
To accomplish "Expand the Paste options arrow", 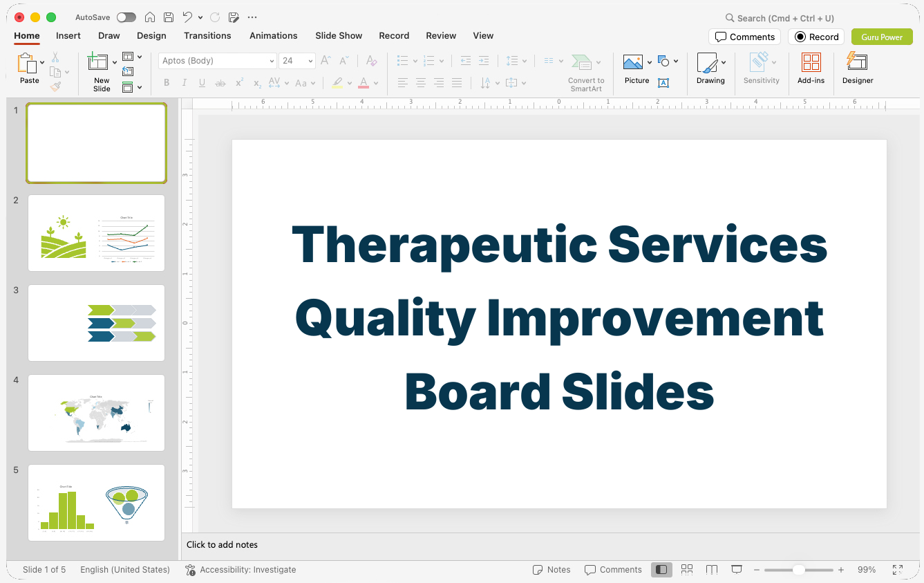I will pyautogui.click(x=42, y=62).
